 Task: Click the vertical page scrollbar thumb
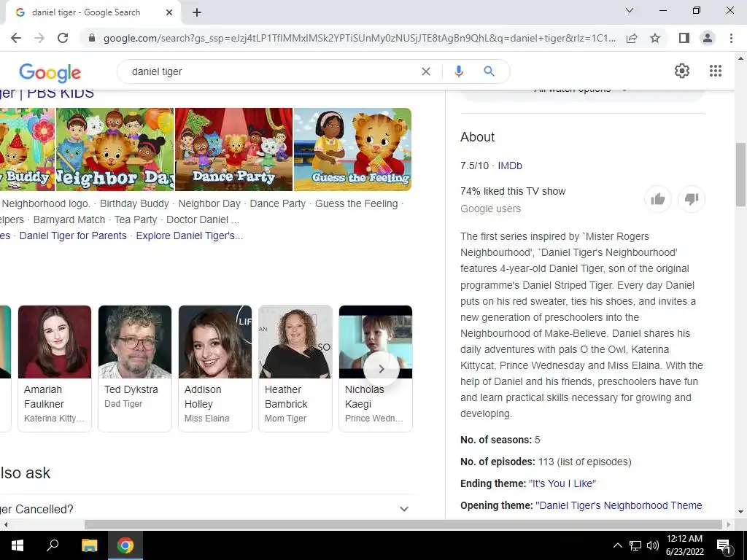(740, 174)
